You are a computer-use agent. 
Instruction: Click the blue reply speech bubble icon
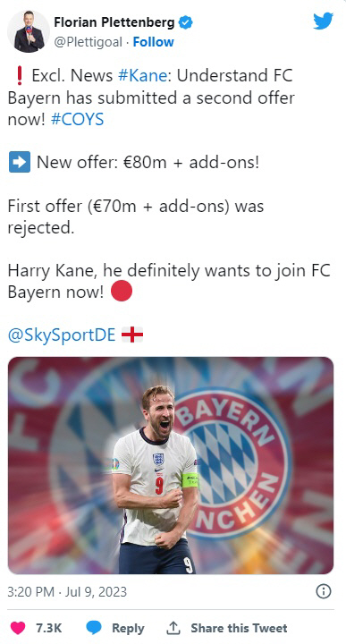click(x=94, y=628)
